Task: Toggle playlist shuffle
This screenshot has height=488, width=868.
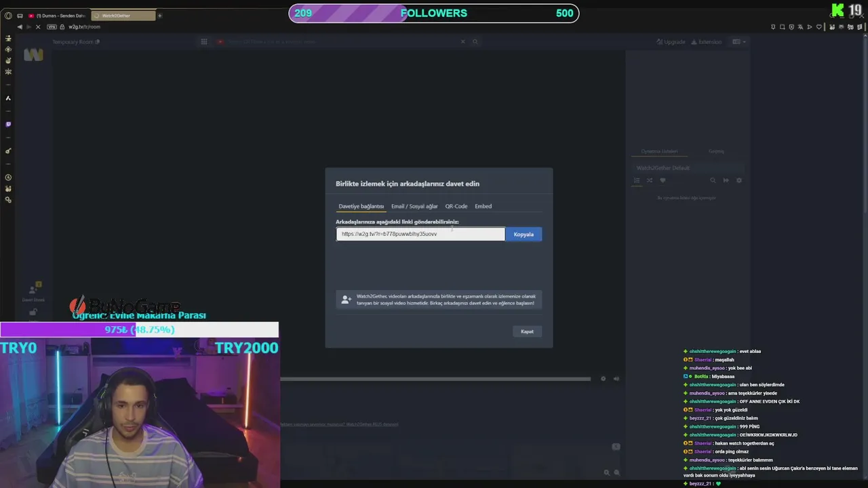Action: point(650,180)
